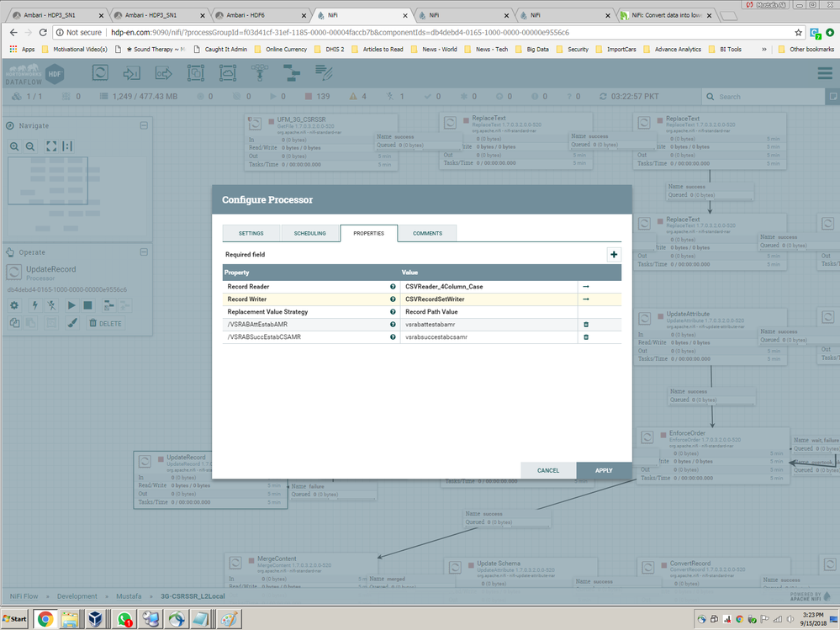
Task: Select the Funnel toolbar icon
Action: [x=260, y=72]
